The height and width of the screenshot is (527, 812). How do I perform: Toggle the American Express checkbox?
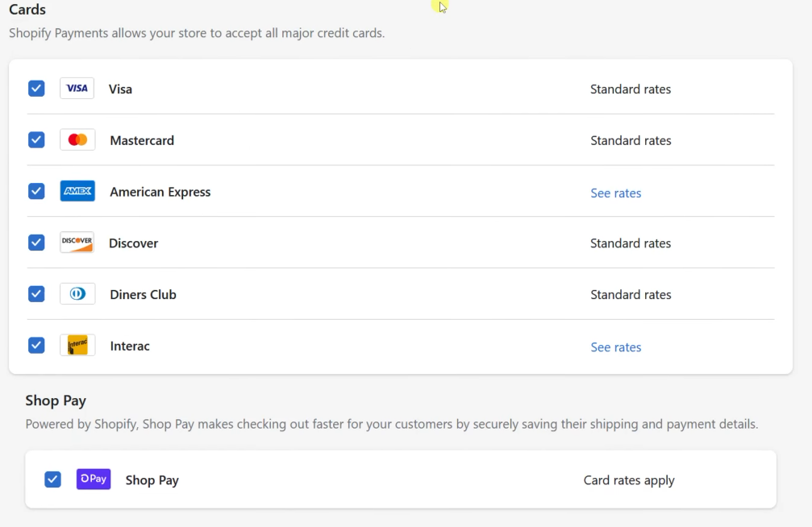coord(36,191)
